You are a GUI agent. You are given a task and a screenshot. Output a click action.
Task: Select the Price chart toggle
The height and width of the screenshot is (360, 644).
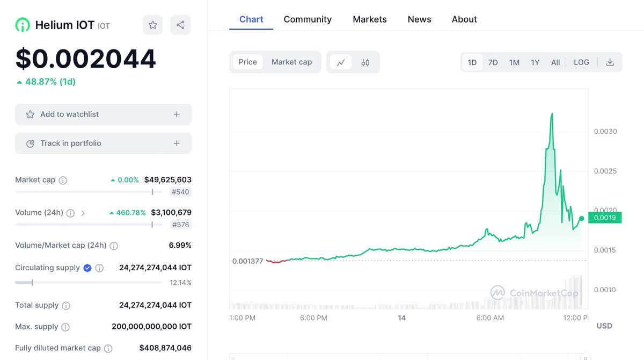(248, 62)
